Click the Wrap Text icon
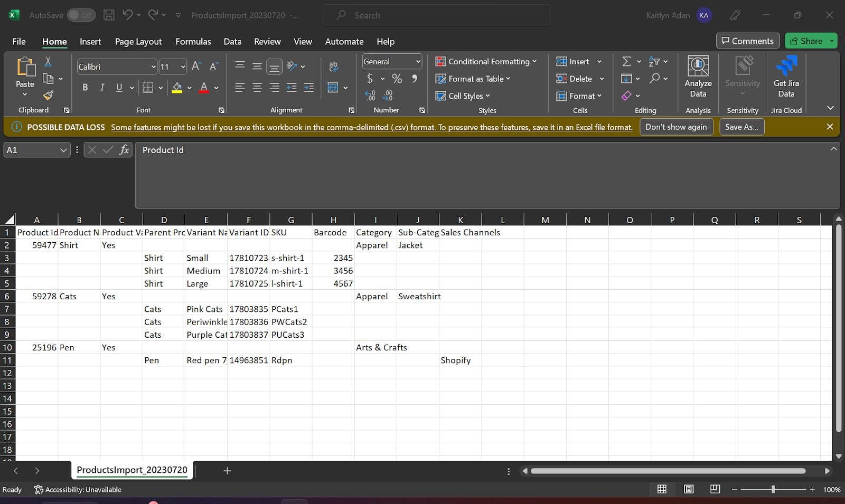 tap(333, 66)
